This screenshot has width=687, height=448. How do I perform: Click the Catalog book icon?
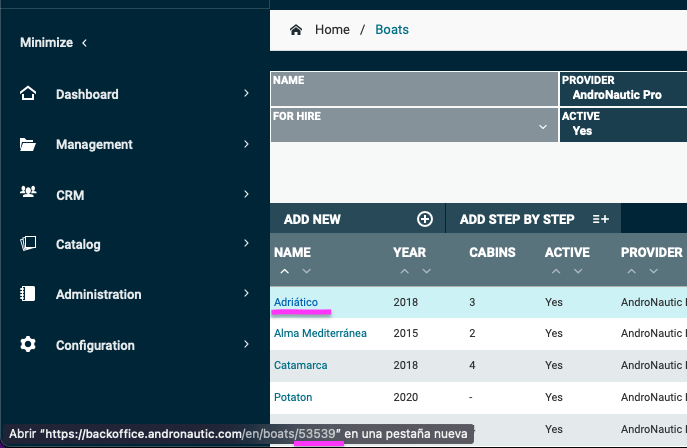click(x=28, y=244)
